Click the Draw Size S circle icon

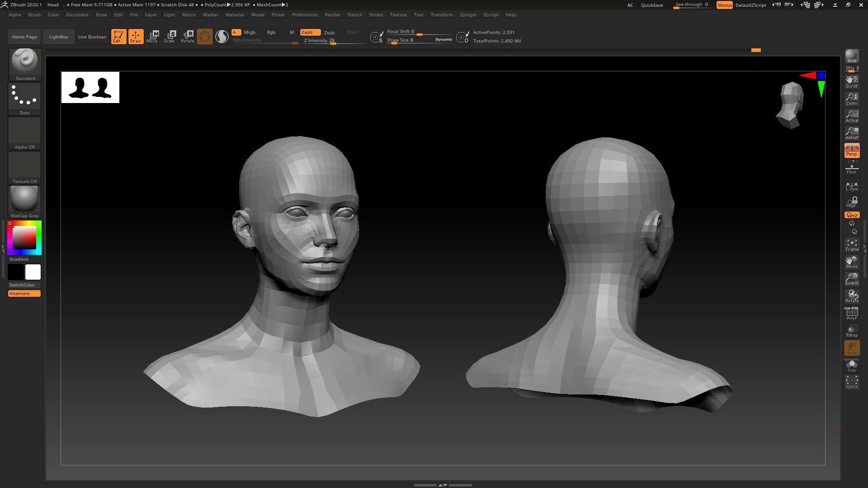coord(377,37)
